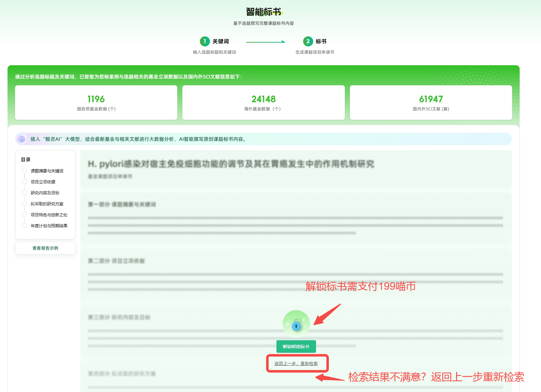Click the green padlock unlock icon
This screenshot has height=392, width=541.
click(296, 324)
